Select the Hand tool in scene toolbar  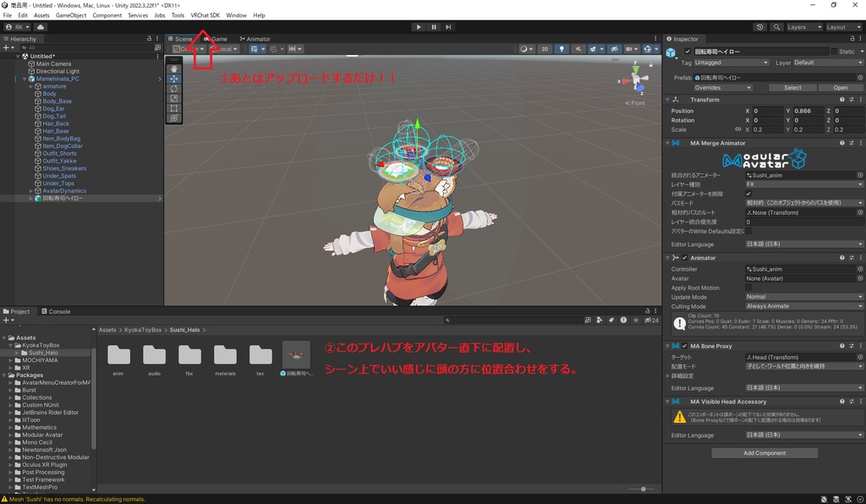coord(174,69)
